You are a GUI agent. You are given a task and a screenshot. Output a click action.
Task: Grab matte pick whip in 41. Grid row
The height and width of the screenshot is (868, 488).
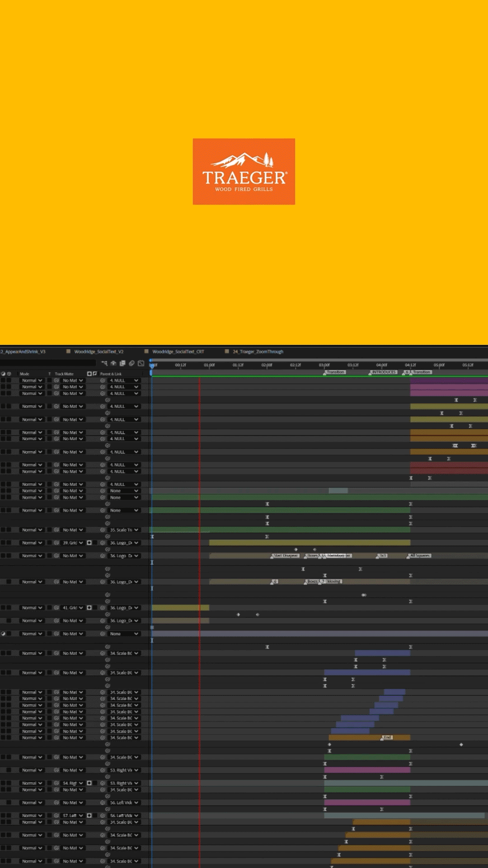tap(56, 608)
